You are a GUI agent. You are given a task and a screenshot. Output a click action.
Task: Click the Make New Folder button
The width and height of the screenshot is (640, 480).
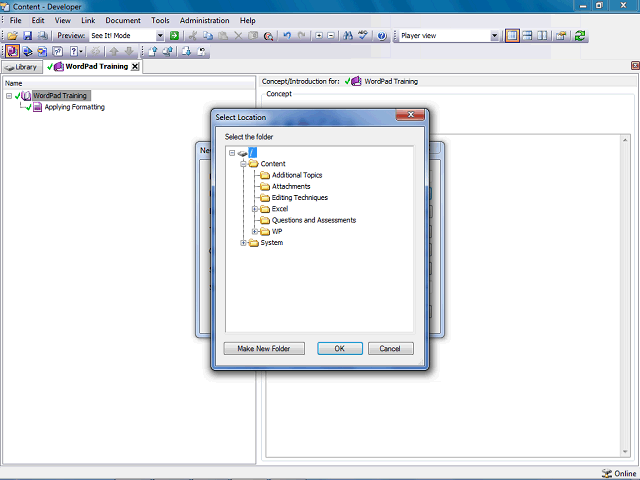point(264,349)
